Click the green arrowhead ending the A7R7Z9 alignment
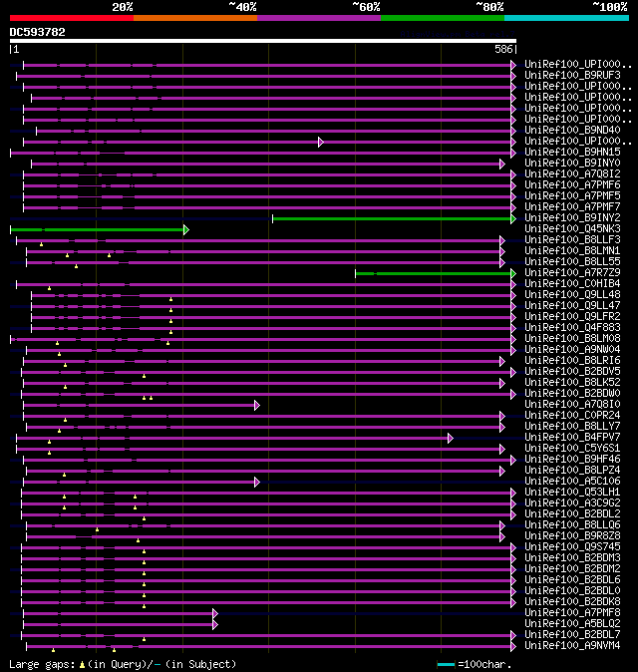Viewport: 638px width, 672px height. [x=513, y=273]
